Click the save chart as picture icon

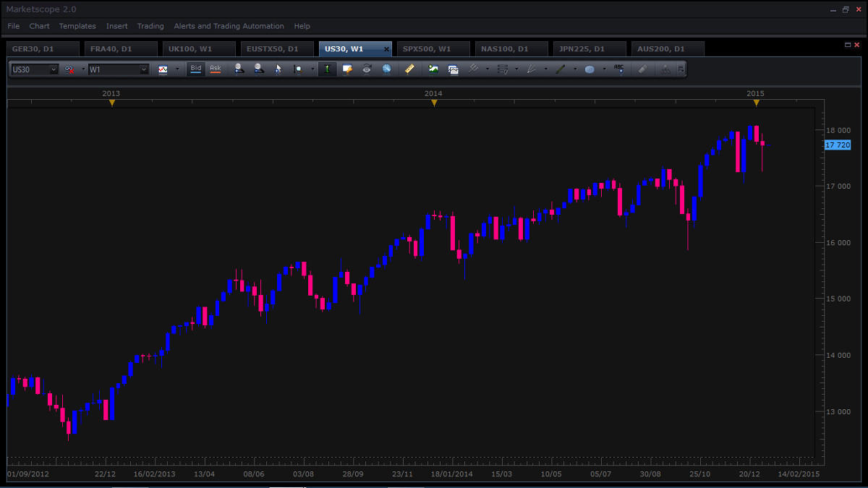click(x=433, y=69)
